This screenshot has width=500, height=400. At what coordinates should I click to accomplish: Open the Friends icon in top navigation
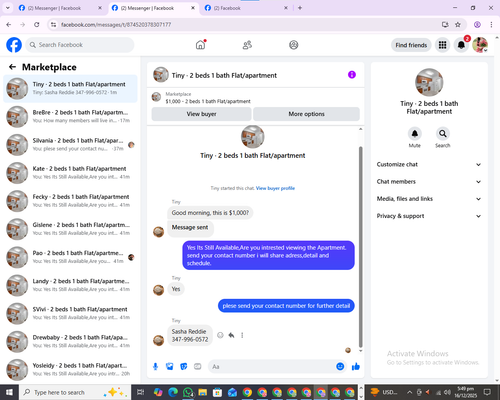[x=247, y=45]
